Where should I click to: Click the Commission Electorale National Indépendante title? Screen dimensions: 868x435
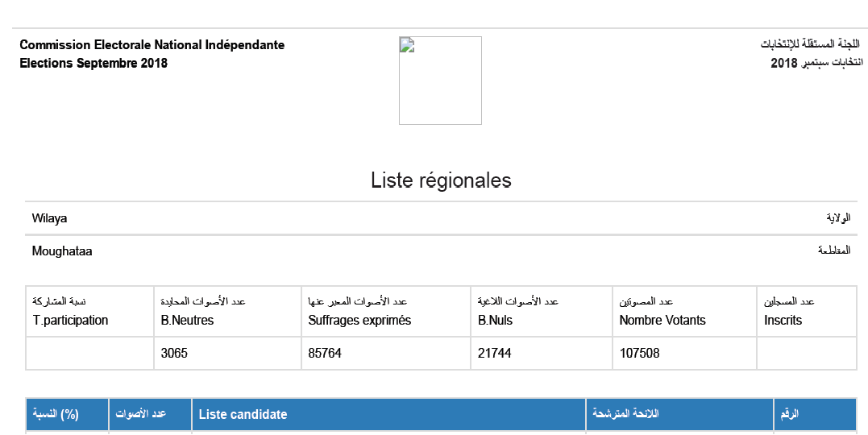(152, 45)
